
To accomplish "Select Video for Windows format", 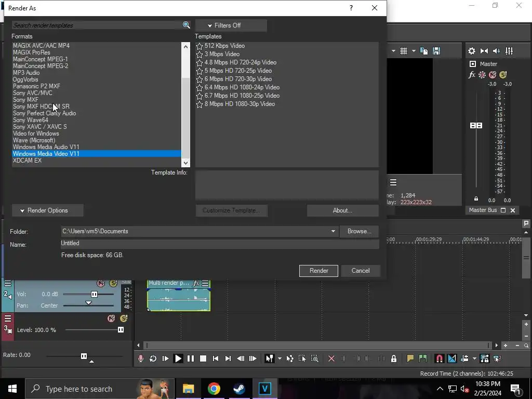I will (36, 134).
